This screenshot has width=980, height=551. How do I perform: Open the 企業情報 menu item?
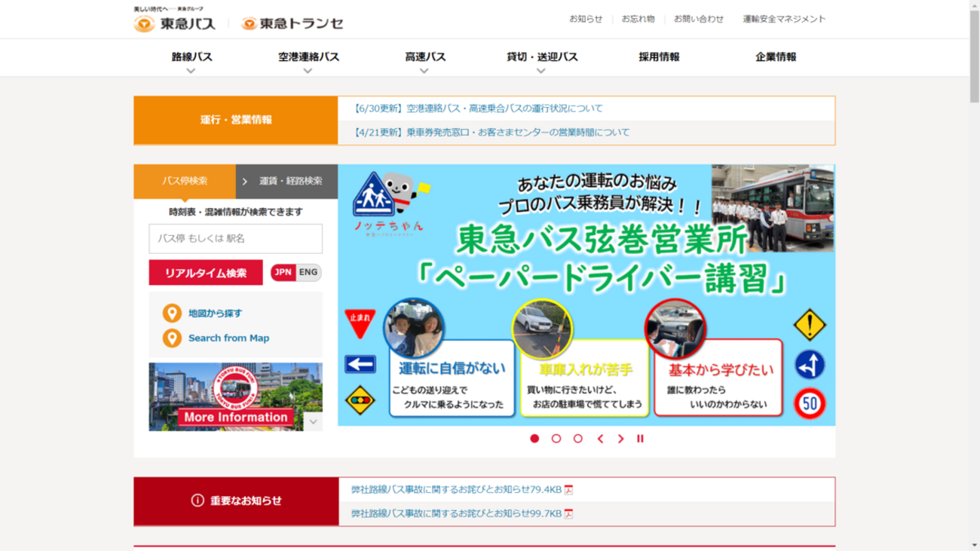pos(776,57)
